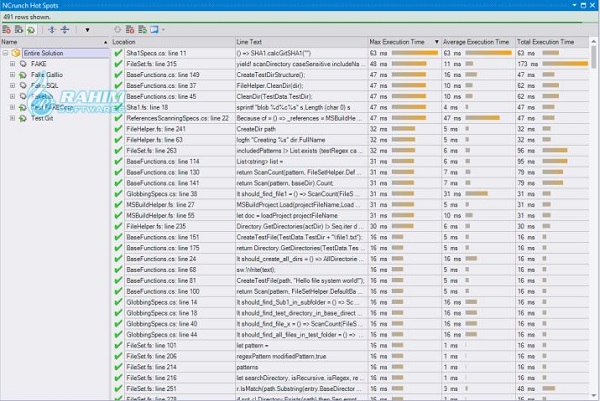
Task: Click the vertical scrollbar down arrow
Action: pos(593,396)
